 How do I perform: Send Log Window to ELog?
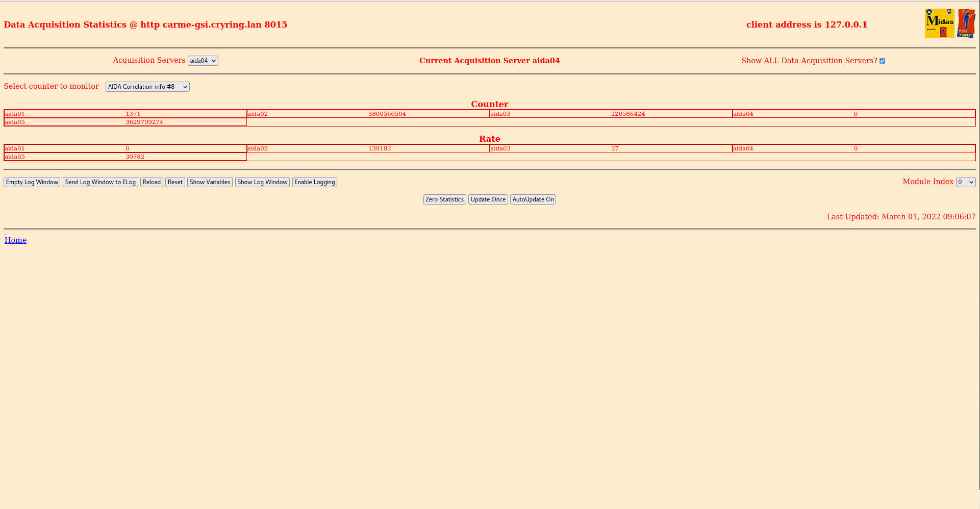(100, 182)
